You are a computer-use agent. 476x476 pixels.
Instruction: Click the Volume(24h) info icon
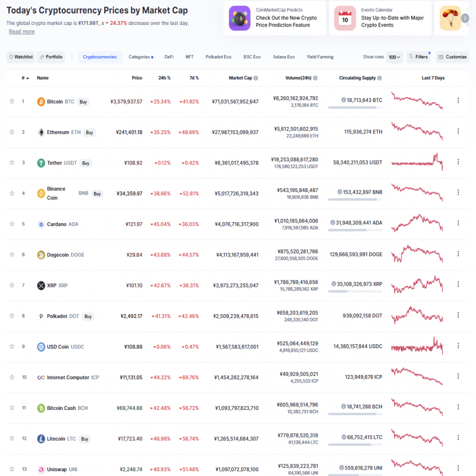[315, 78]
